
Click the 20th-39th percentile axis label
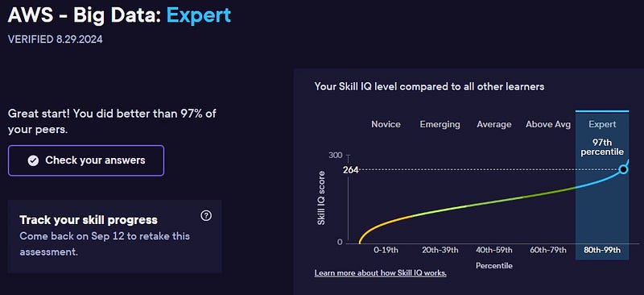(440, 250)
